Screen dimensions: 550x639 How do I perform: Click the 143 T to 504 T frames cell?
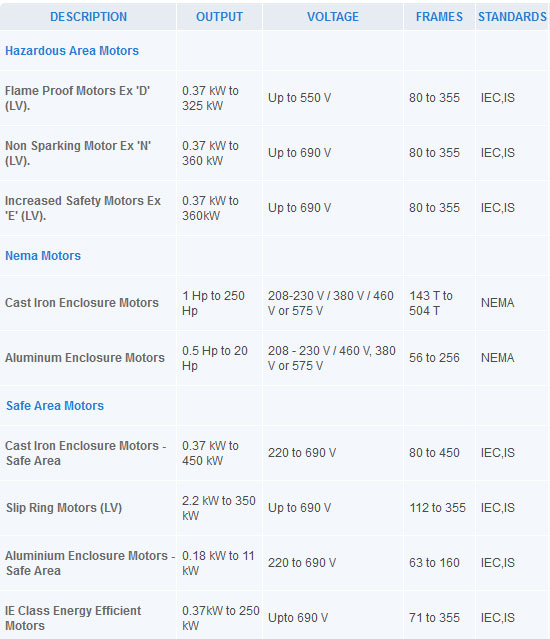point(431,303)
